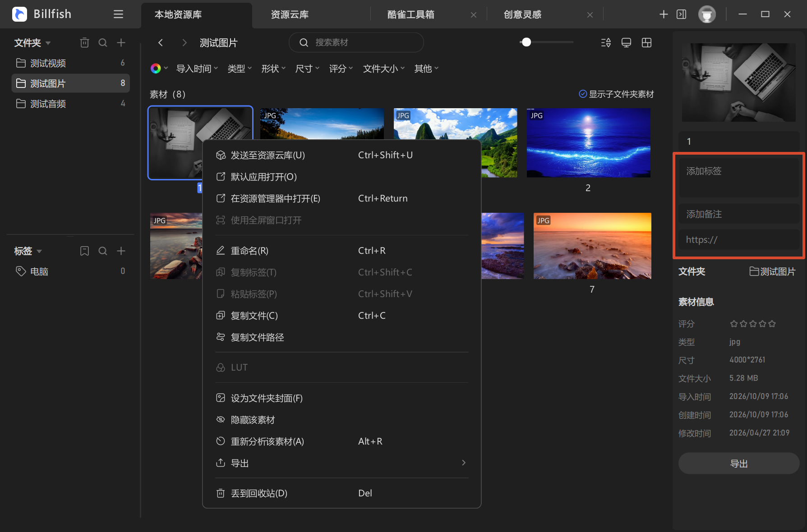Toggle the side panel icon in title bar

pyautogui.click(x=682, y=14)
